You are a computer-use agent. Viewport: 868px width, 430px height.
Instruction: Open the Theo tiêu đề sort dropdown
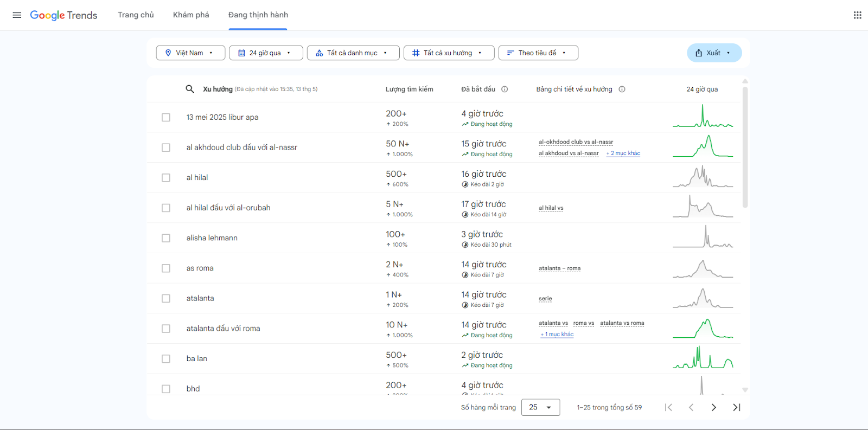[538, 53]
